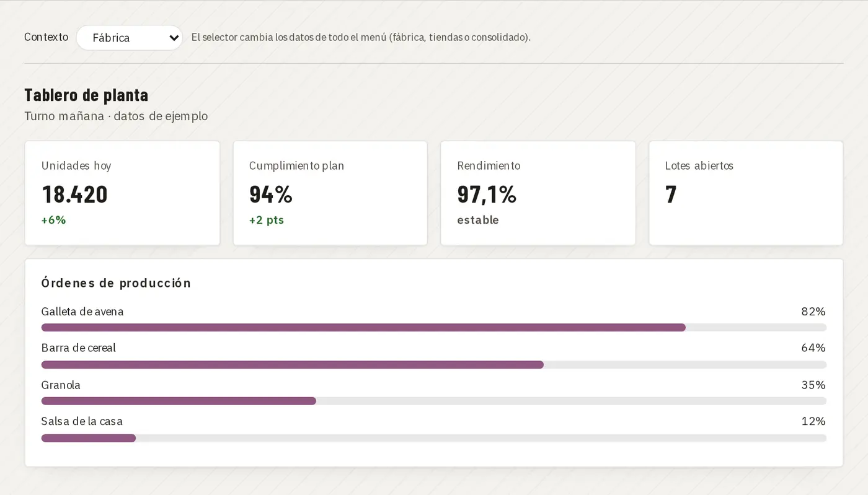
Task: Click the Granola order label
Action: pyautogui.click(x=61, y=385)
